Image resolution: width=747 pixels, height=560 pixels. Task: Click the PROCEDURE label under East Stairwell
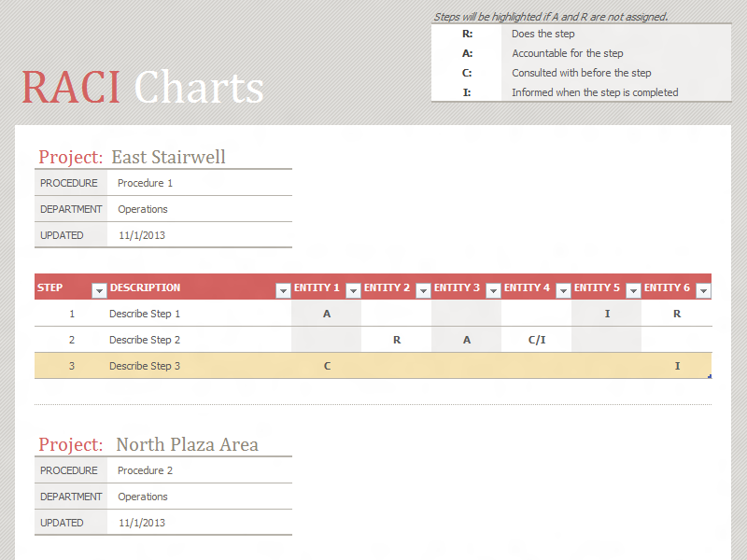coord(68,183)
